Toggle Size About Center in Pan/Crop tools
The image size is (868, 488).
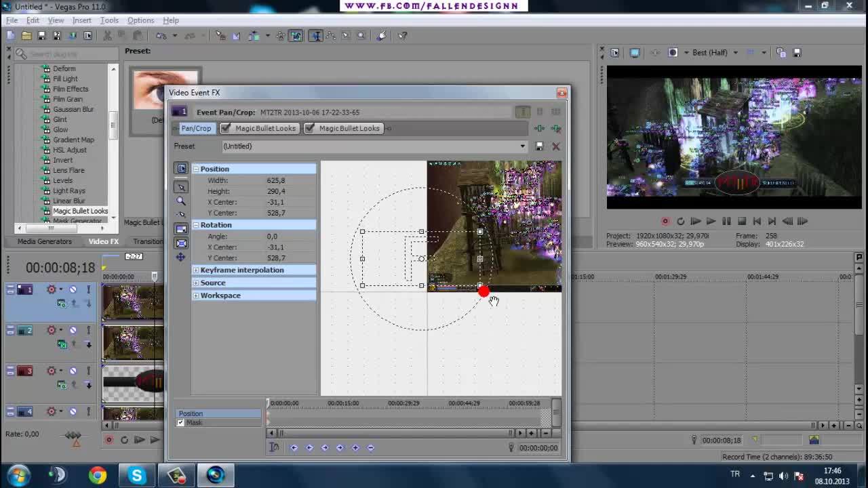click(x=181, y=243)
